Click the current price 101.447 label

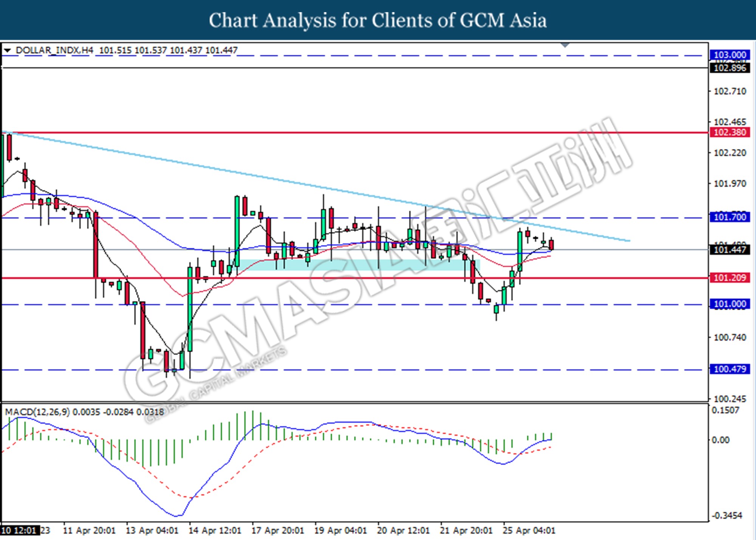click(x=730, y=250)
